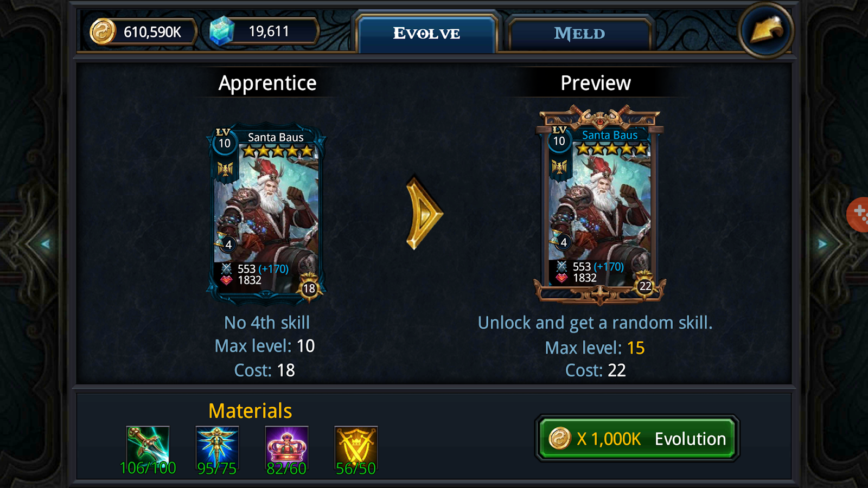The width and height of the screenshot is (868, 488).
Task: Tap the green dagger material icon
Action: [x=148, y=446]
